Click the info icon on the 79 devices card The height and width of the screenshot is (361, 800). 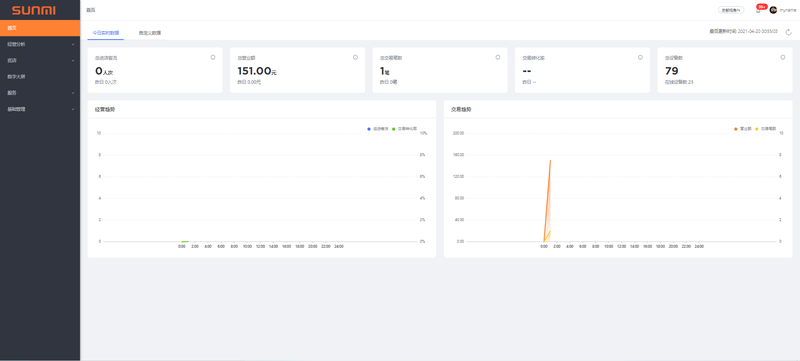783,58
